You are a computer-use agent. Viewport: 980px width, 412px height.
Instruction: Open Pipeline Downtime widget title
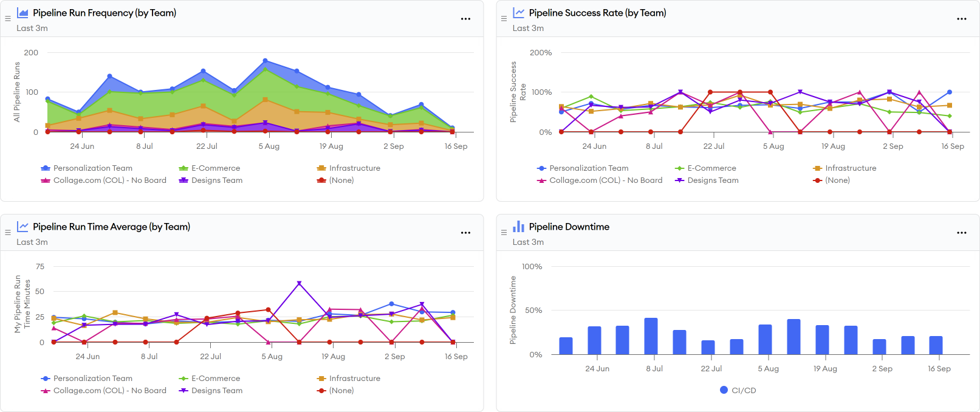(x=569, y=227)
